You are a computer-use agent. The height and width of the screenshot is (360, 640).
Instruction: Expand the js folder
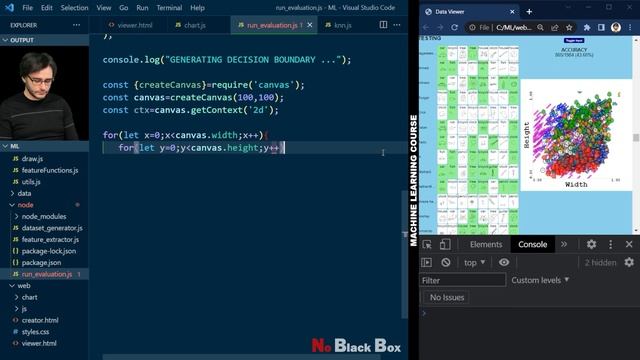[24, 309]
